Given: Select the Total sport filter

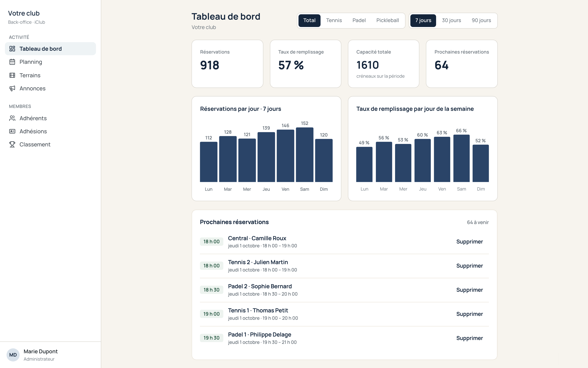Looking at the screenshot, I should [309, 20].
